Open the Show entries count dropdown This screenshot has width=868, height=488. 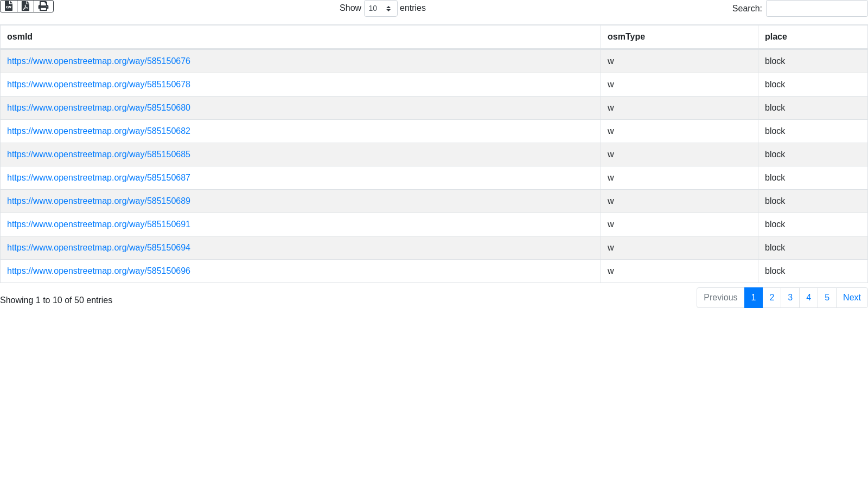coord(380,9)
